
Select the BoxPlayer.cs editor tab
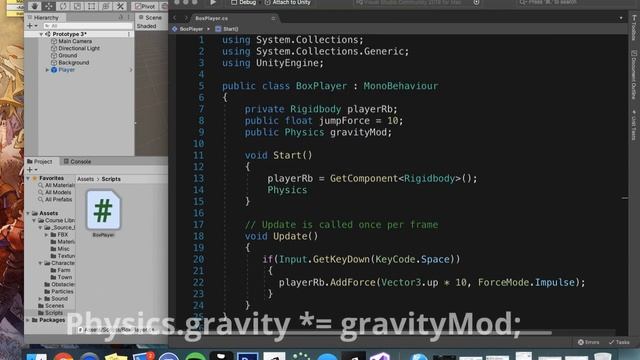pyautogui.click(x=211, y=18)
